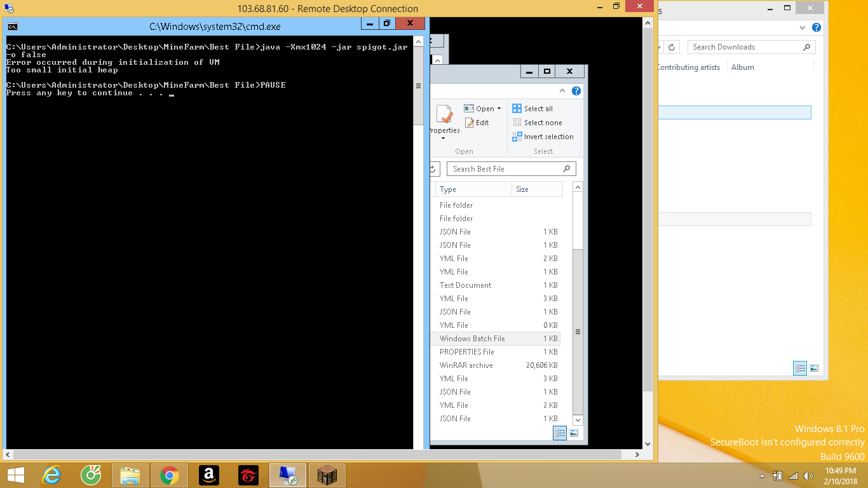Click Invert selection in the ribbon
This screenshot has width=868, height=488.
coord(543,137)
